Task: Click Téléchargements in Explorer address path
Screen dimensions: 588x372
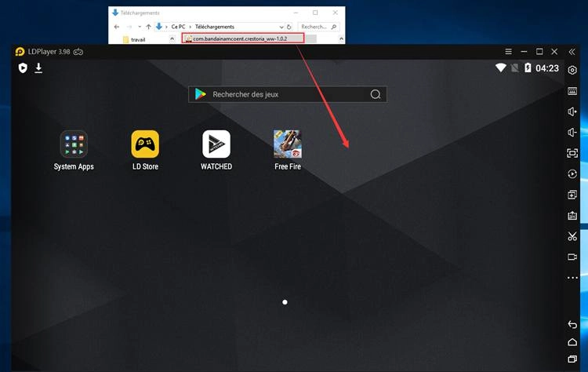Action: [x=215, y=27]
